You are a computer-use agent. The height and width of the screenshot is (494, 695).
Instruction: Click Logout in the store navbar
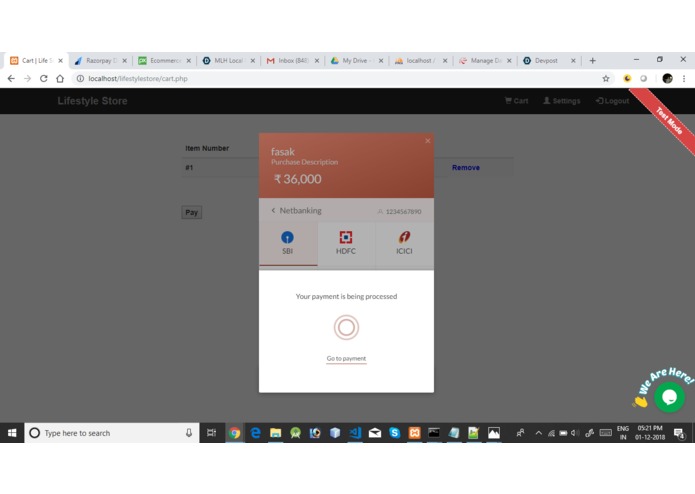click(612, 101)
